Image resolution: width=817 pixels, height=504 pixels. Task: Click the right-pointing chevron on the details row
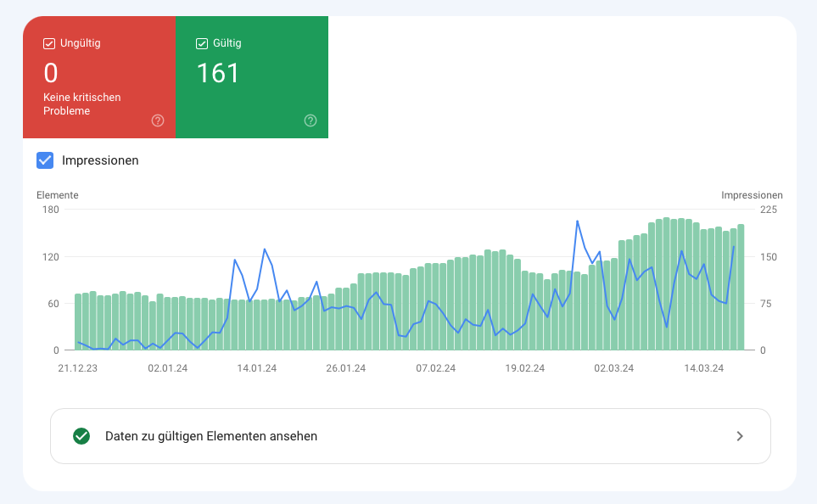coord(739,436)
